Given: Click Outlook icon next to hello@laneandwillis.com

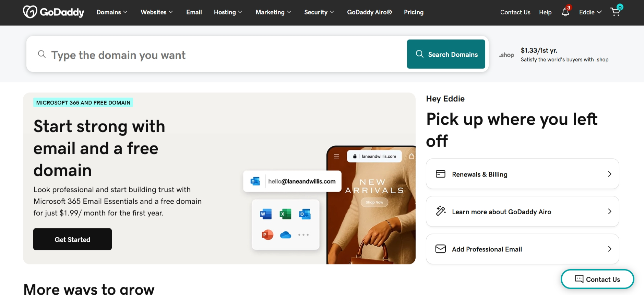Looking at the screenshot, I should tap(255, 181).
